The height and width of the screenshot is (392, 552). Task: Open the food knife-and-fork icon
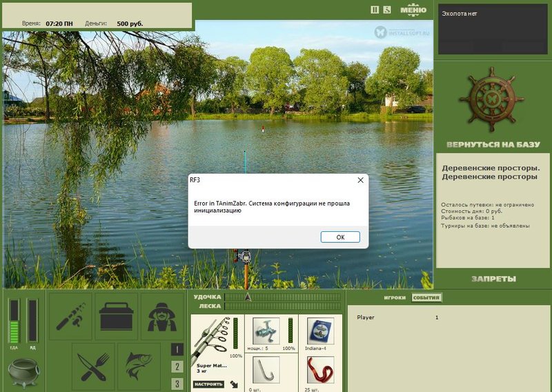pyautogui.click(x=93, y=366)
